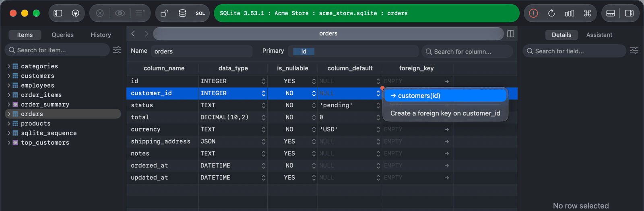Switch to the History tab
The width and height of the screenshot is (644, 211).
click(101, 35)
